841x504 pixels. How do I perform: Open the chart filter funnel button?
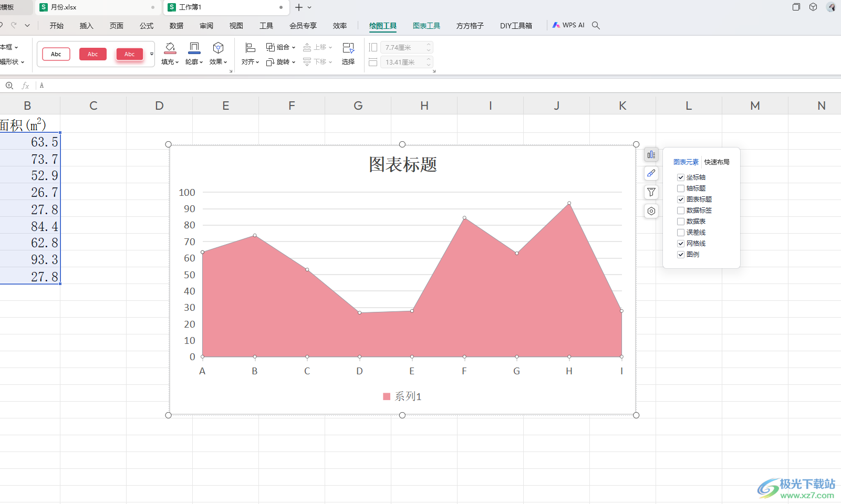coord(651,192)
